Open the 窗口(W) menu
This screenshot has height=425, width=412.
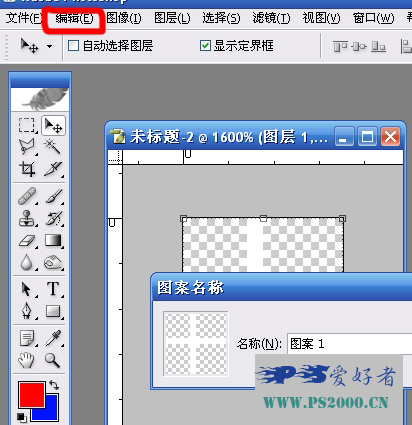tap(373, 18)
